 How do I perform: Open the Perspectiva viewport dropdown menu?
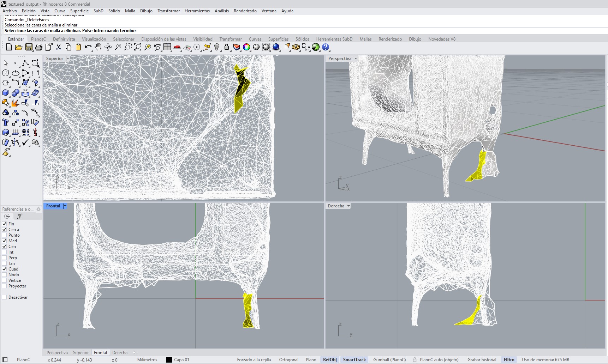pos(356,59)
